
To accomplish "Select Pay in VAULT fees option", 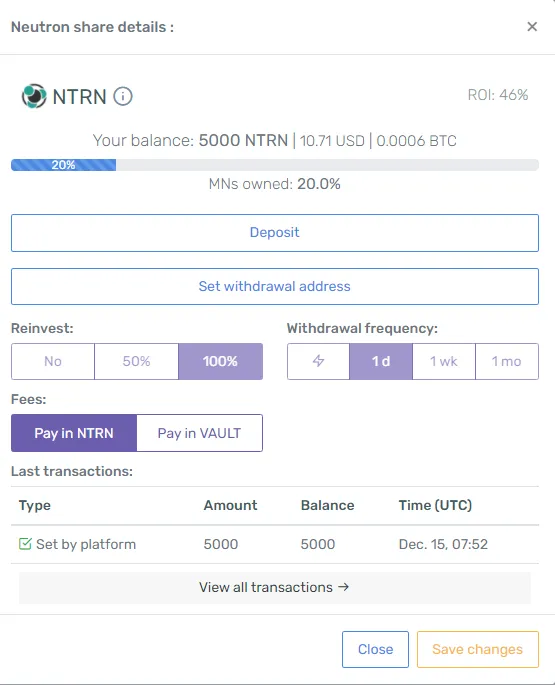I will [199, 433].
